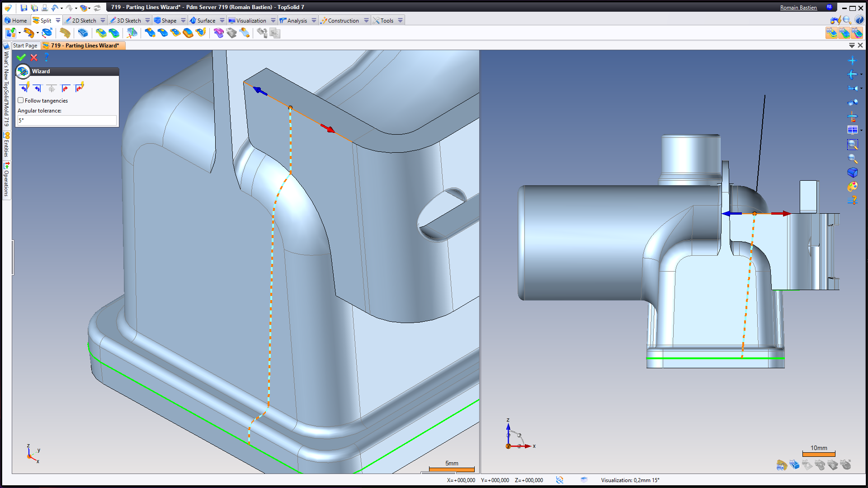
Task: Open the Construction ribbon tab
Action: coord(343,20)
